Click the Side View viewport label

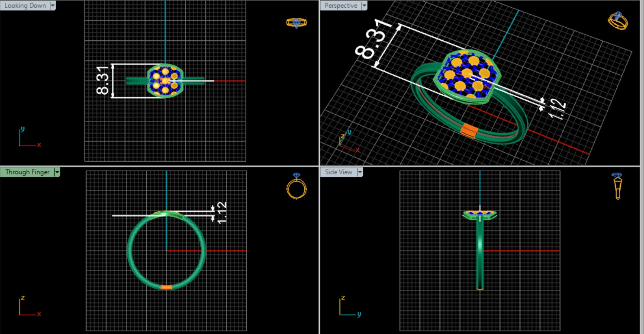tap(338, 172)
